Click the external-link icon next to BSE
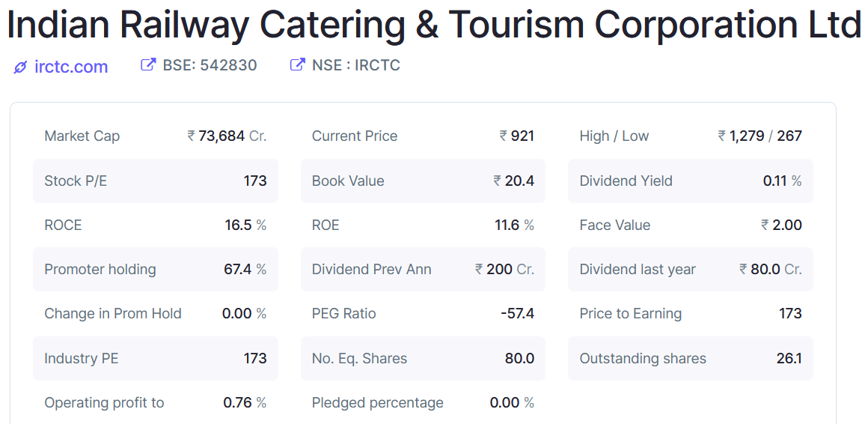The height and width of the screenshot is (424, 868). (x=148, y=65)
